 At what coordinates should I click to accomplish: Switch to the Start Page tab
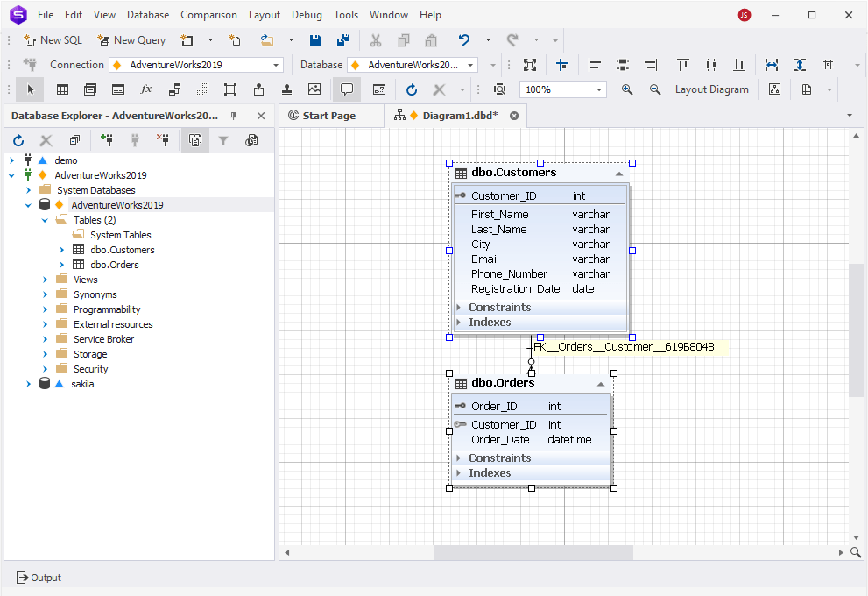click(x=331, y=115)
